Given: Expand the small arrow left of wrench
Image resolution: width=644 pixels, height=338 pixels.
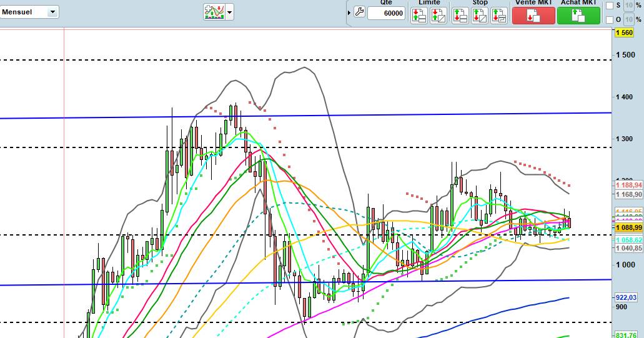Looking at the screenshot, I should tap(349, 12).
